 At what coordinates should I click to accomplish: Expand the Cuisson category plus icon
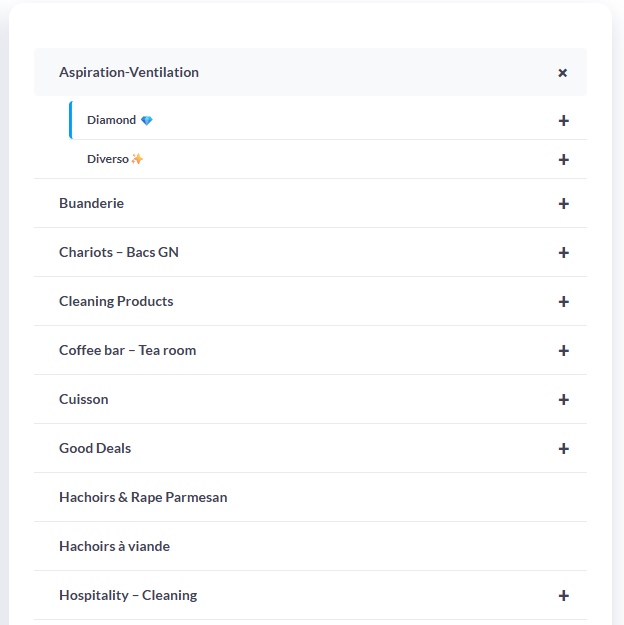[x=564, y=400]
